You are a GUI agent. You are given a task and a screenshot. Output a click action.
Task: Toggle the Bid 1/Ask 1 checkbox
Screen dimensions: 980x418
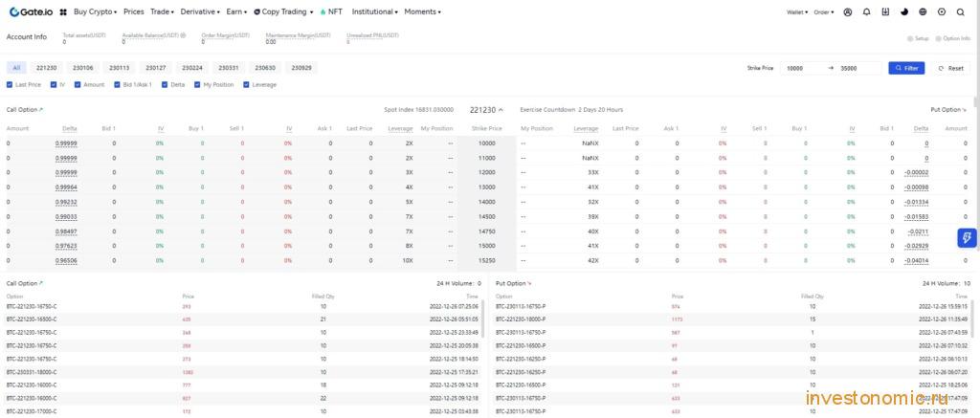click(x=117, y=84)
